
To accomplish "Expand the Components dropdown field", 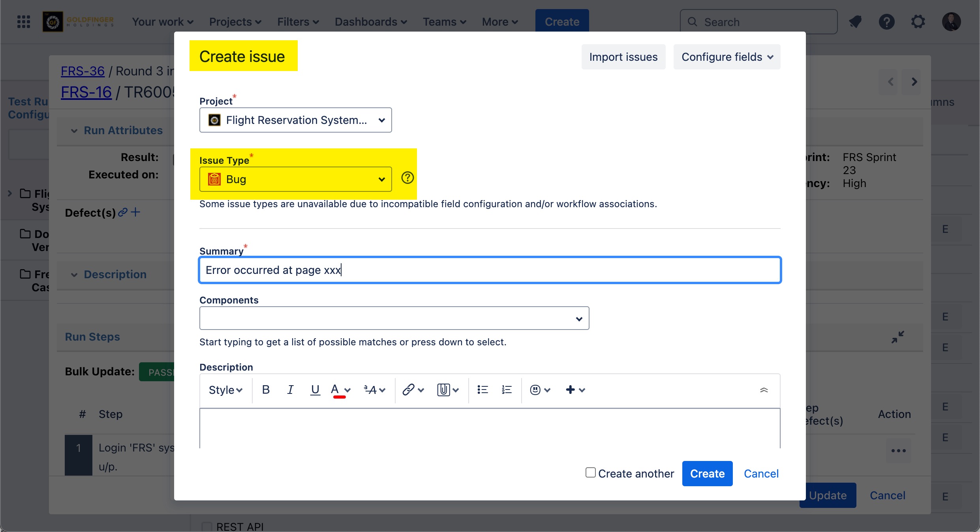I will [x=394, y=318].
